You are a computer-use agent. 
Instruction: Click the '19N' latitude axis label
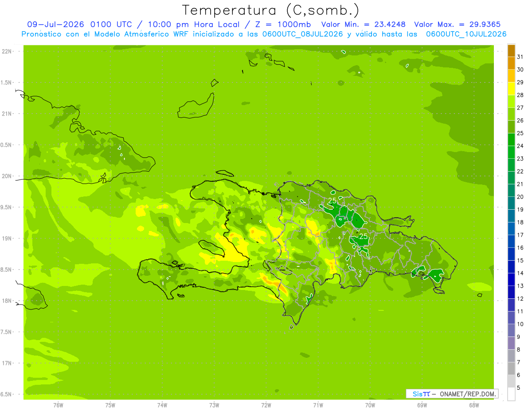tap(6, 238)
